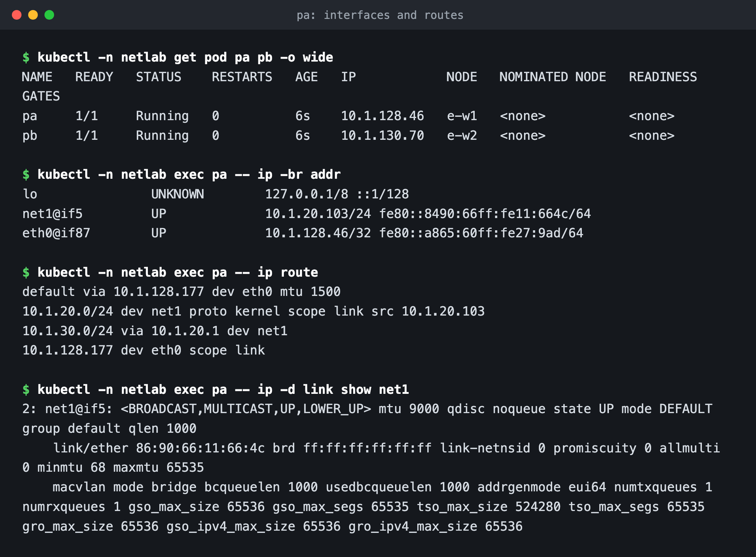Click the 'mtu 9000' value
The image size is (756, 557).
click(x=409, y=409)
